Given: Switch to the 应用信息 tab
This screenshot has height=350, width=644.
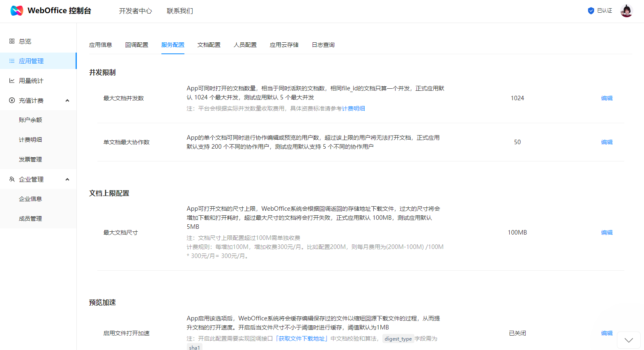Looking at the screenshot, I should coord(101,45).
